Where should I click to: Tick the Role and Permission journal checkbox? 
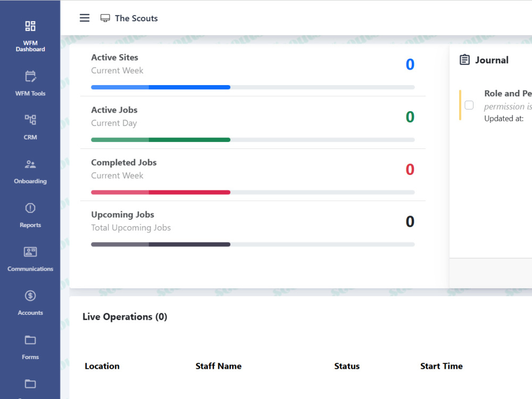pyautogui.click(x=469, y=105)
